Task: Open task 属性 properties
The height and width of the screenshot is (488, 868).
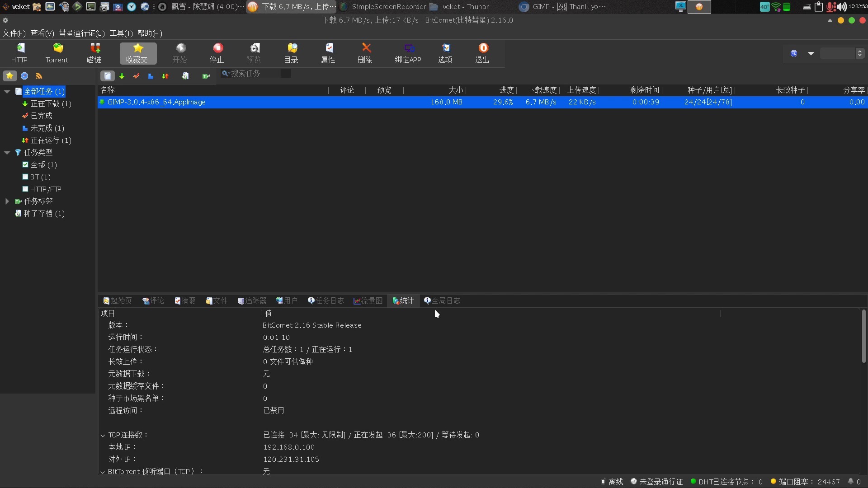Action: click(328, 53)
